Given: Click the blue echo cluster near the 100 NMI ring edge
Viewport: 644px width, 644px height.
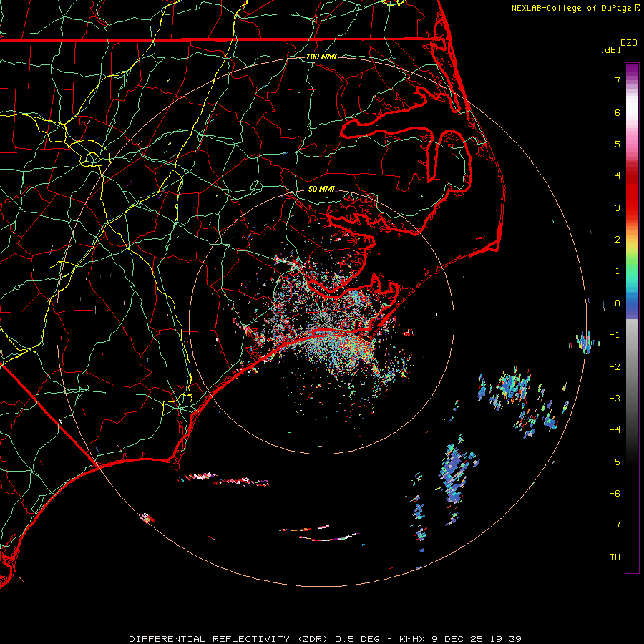Looking at the screenshot, I should [585, 342].
